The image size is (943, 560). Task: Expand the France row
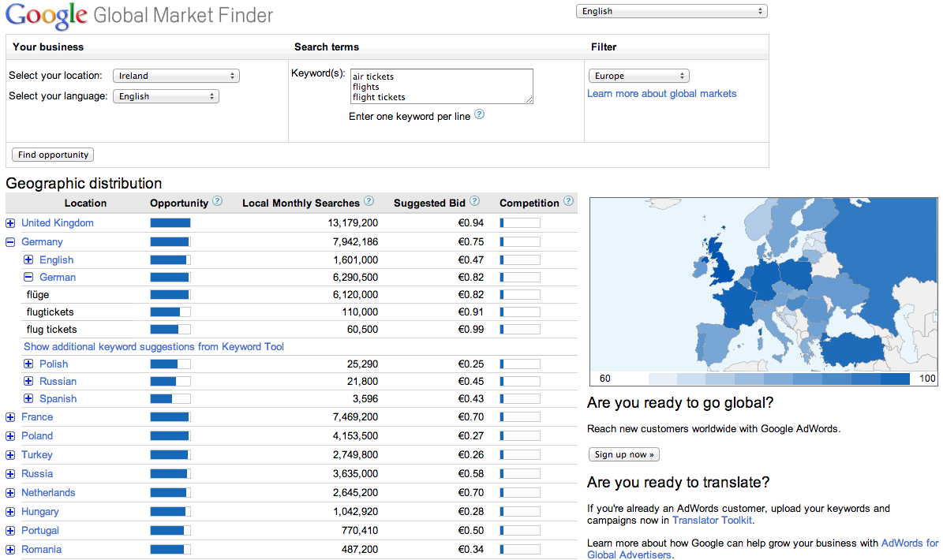pyautogui.click(x=10, y=417)
